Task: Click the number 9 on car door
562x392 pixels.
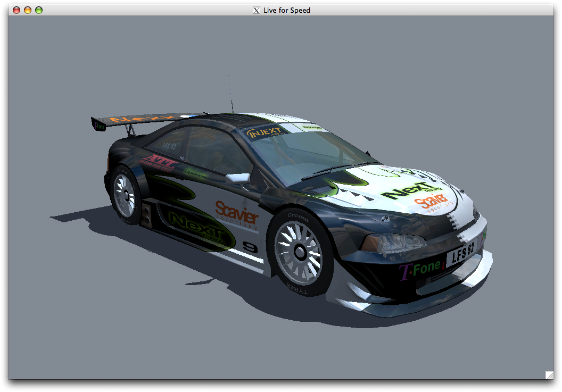Action: [x=250, y=247]
